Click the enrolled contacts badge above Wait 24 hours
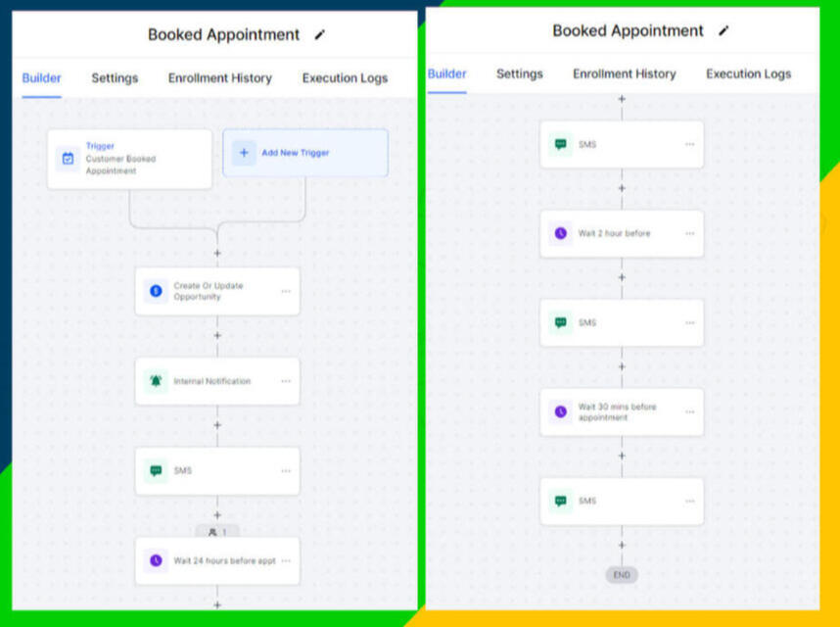Screen dimensions: 840x627 coord(217,532)
